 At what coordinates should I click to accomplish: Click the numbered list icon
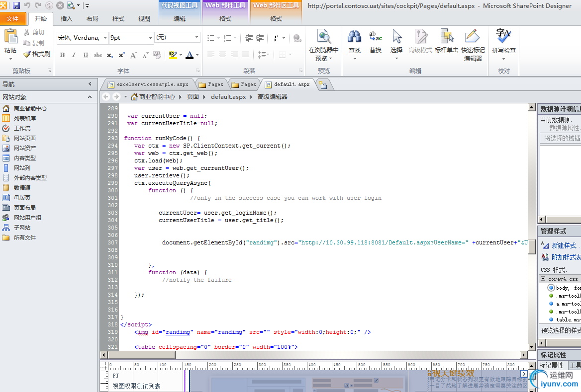click(x=227, y=38)
